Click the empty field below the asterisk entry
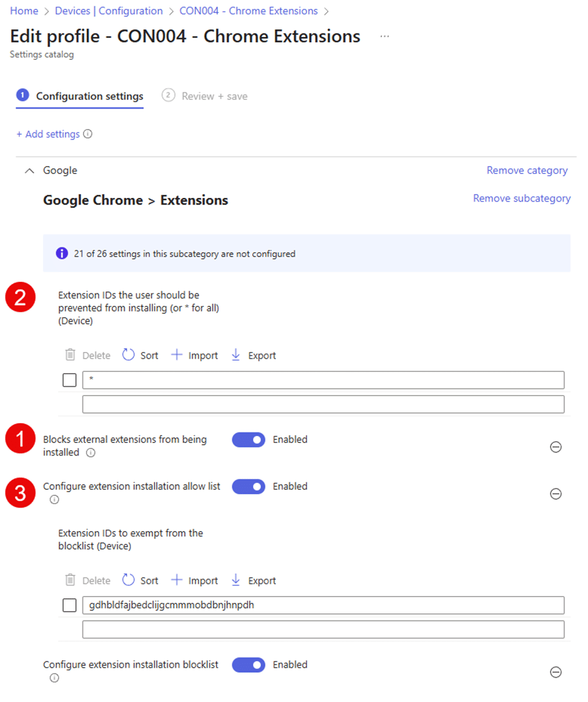Image resolution: width=588 pixels, height=702 pixels. [x=323, y=404]
